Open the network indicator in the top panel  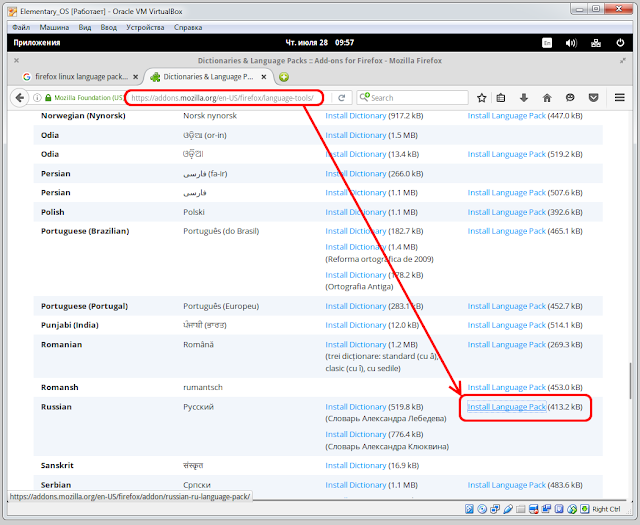pyautogui.click(x=596, y=43)
